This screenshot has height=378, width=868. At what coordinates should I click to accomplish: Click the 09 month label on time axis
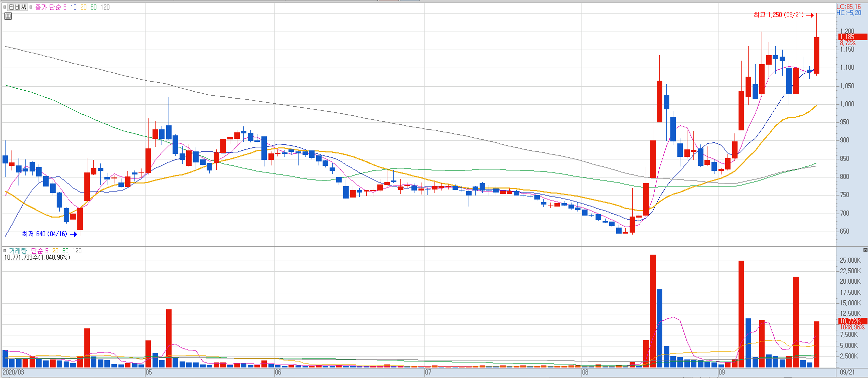point(721,372)
